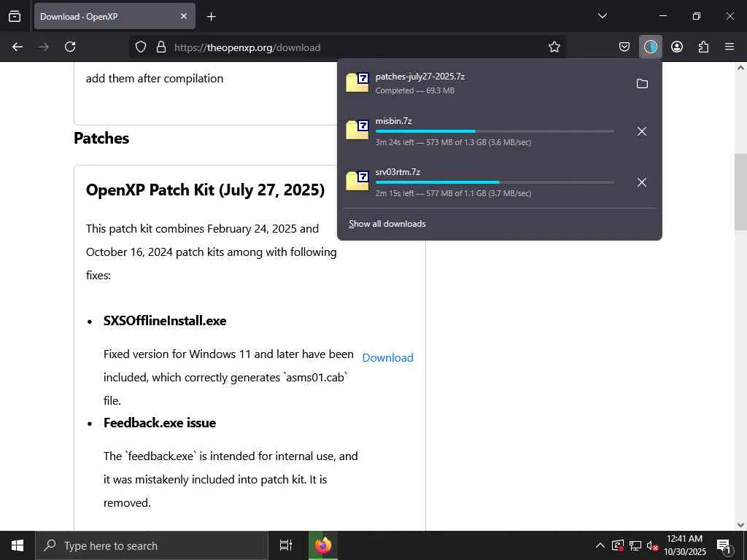Click the misbin.7z archive icon
747x560 pixels.
(357, 130)
